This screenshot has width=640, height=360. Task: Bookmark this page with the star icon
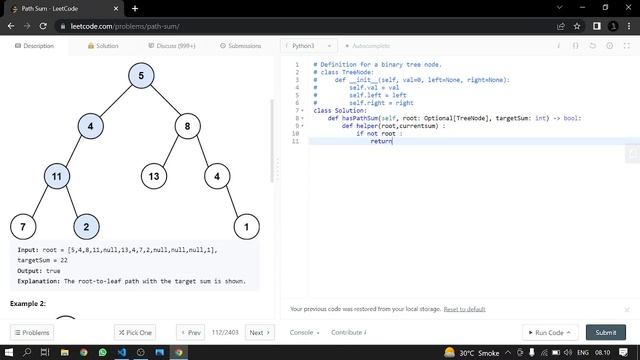pyautogui.click(x=577, y=26)
